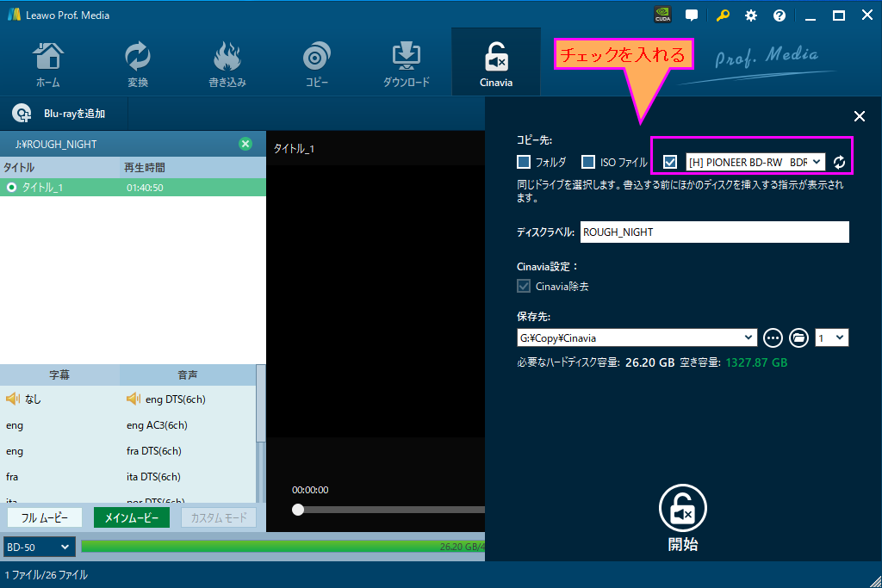
Task: Open the BD-50 disc type dropdown
Action: pyautogui.click(x=39, y=547)
